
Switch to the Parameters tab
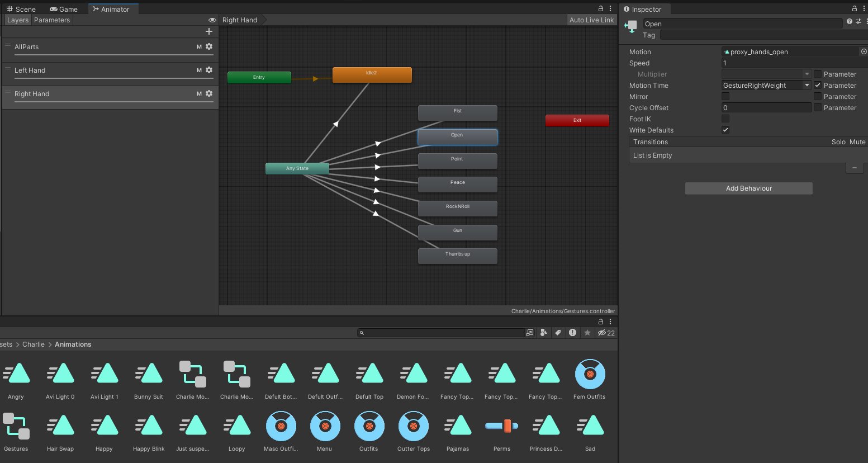tap(52, 20)
